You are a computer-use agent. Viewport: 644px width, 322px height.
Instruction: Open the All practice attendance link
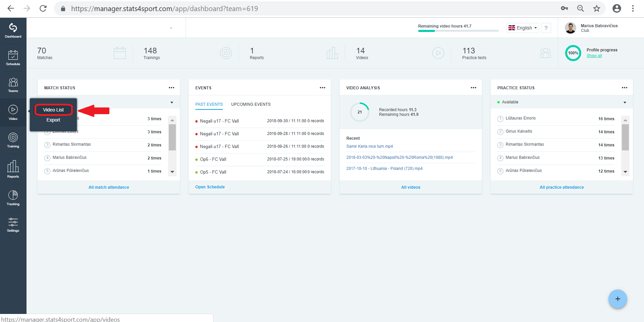(562, 187)
